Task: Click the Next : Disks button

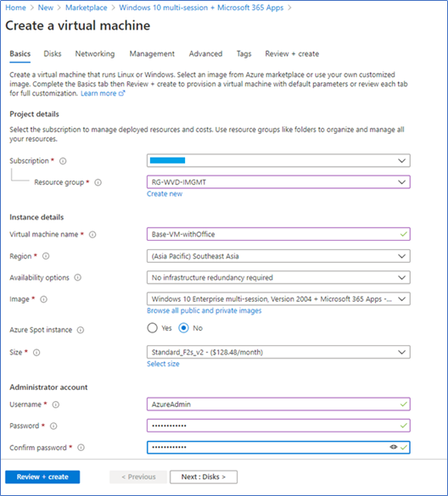Action: tap(204, 477)
